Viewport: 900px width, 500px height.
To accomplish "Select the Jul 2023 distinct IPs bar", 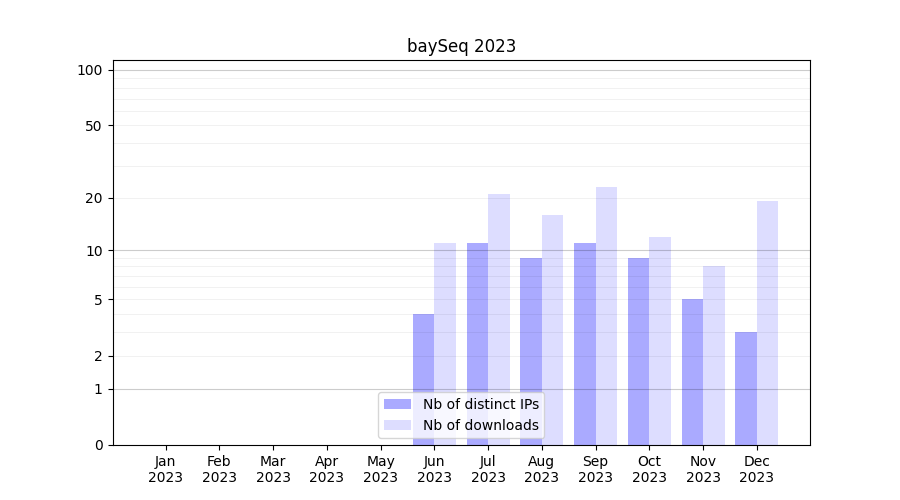I will coord(477,320).
